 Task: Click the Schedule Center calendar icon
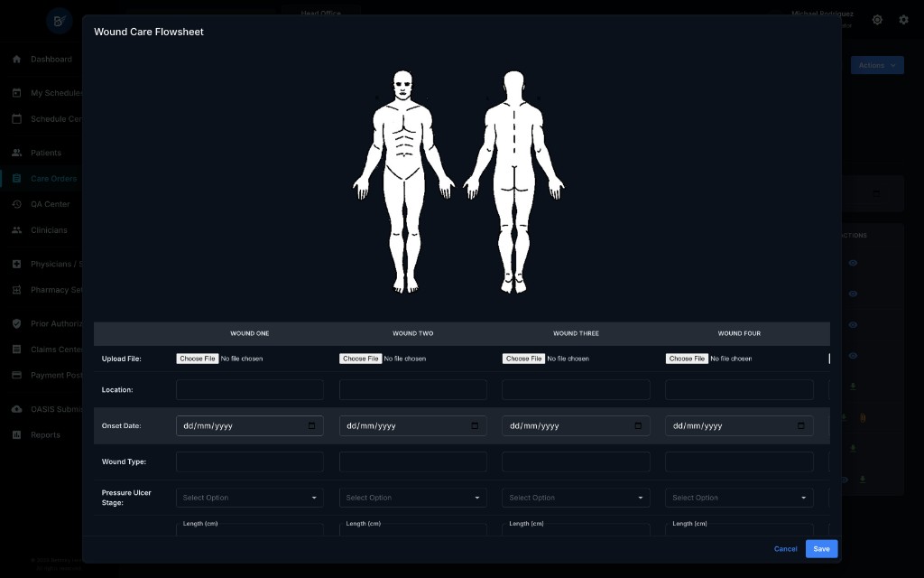pos(16,118)
